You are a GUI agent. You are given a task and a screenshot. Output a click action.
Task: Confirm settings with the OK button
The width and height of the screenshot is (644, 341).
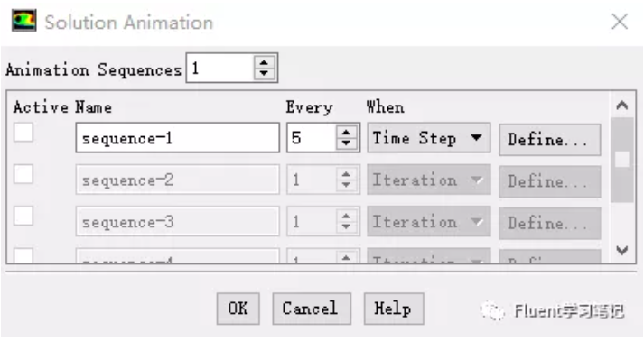[238, 309]
